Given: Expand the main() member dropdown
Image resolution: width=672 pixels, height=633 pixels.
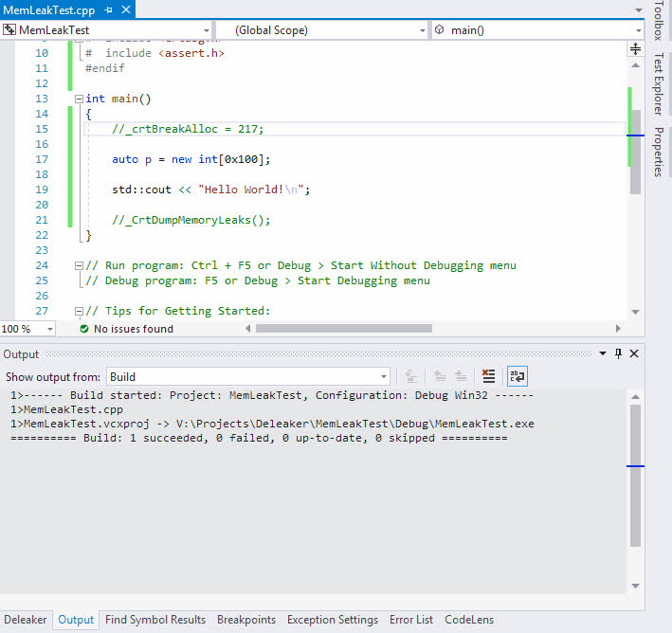Looking at the screenshot, I should (637, 30).
